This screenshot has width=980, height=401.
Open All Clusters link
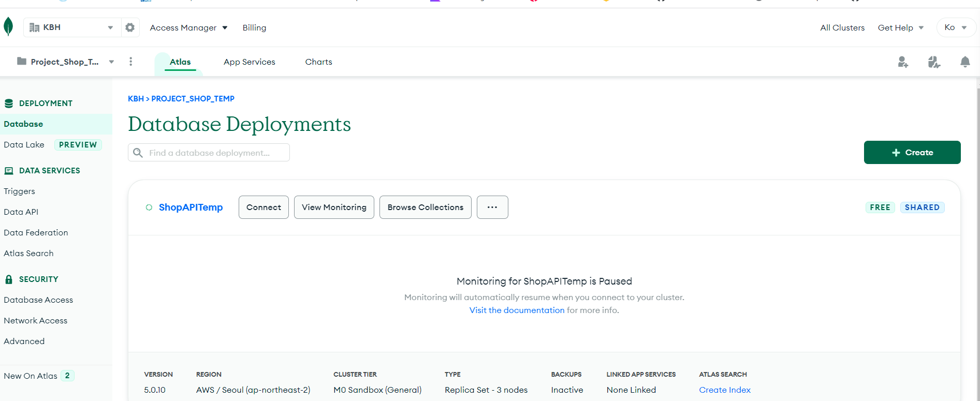pyautogui.click(x=842, y=28)
